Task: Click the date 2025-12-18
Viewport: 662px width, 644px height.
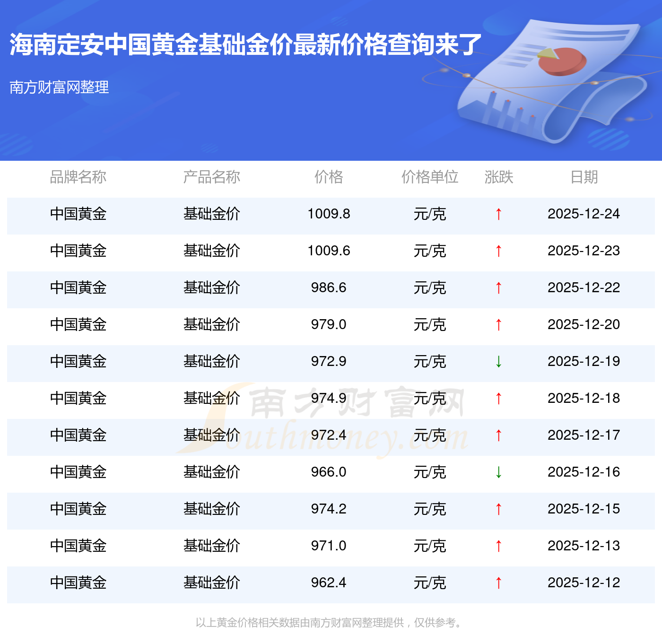Action: (x=584, y=398)
